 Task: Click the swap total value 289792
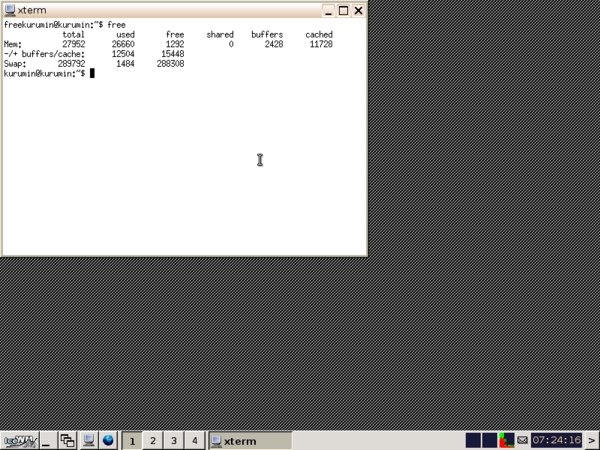tap(72, 64)
